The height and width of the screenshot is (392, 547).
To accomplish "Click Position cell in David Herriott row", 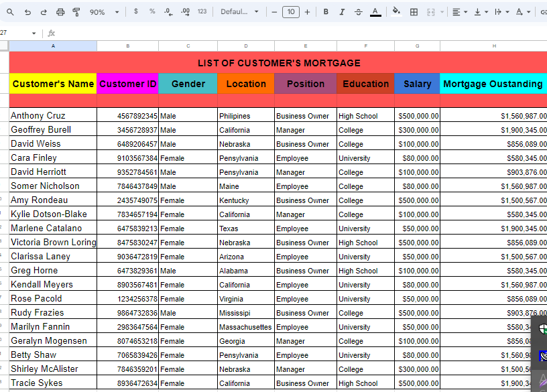I will 306,172.
